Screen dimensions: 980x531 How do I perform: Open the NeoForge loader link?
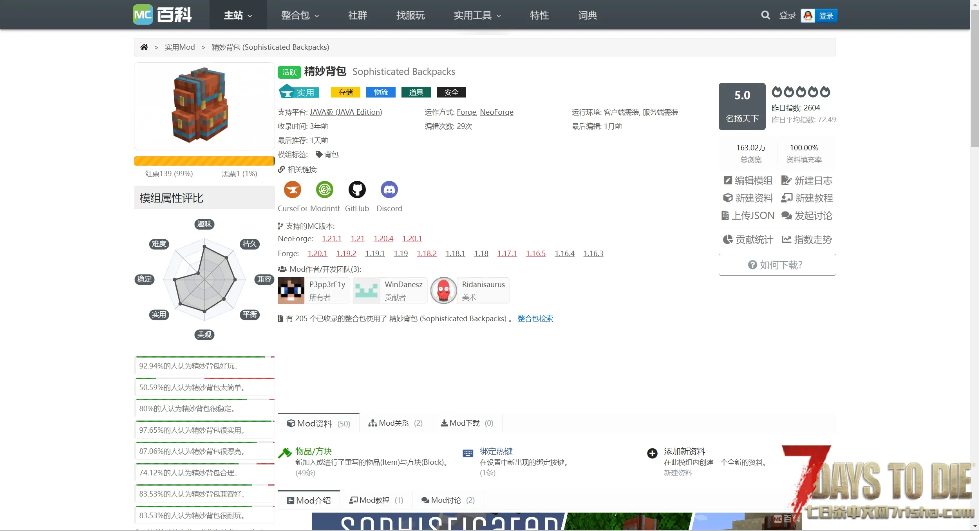(496, 112)
